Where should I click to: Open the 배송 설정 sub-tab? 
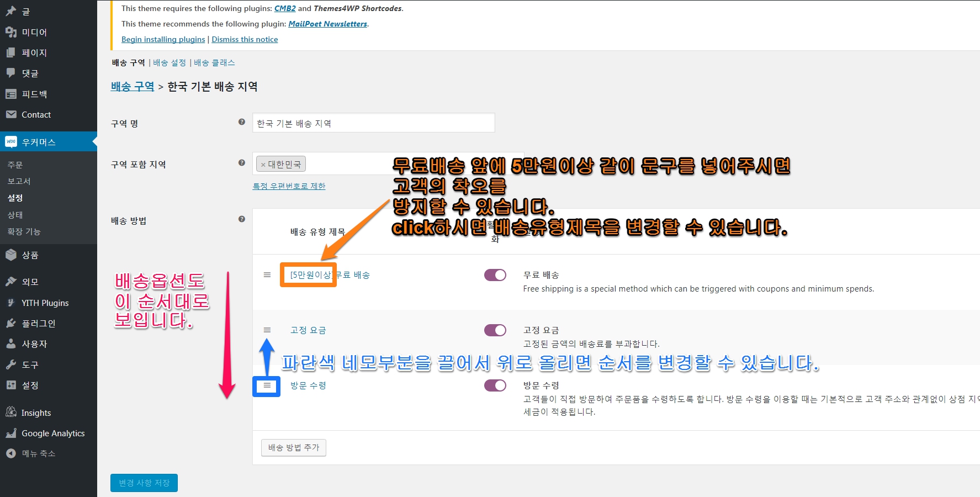(169, 63)
